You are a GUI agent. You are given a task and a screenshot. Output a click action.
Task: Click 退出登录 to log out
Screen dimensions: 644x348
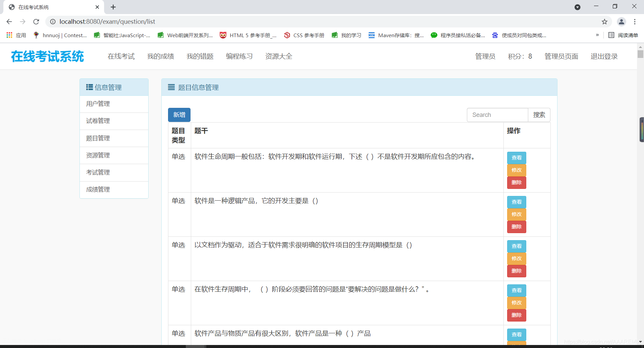[604, 56]
